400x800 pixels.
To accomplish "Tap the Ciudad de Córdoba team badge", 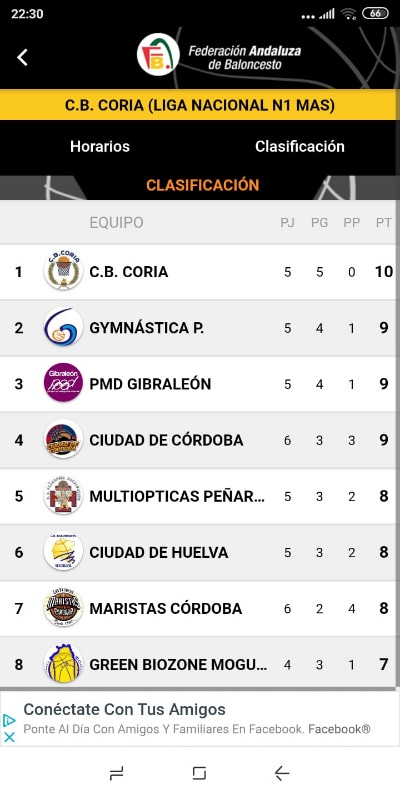I will point(63,439).
